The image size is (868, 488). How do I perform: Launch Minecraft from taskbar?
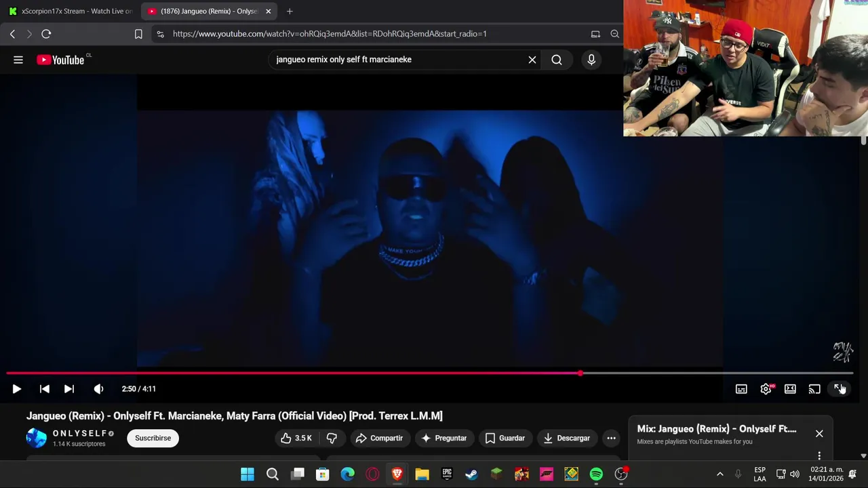496,474
